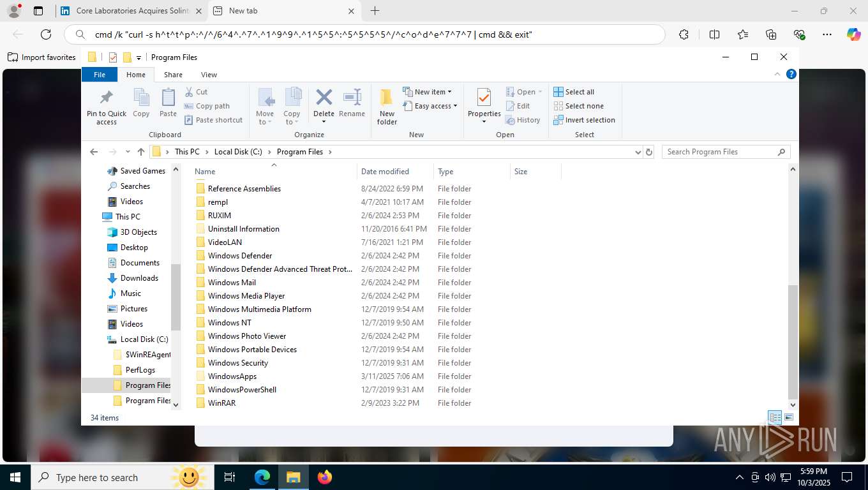Switch to details view layout icon

(x=775, y=417)
